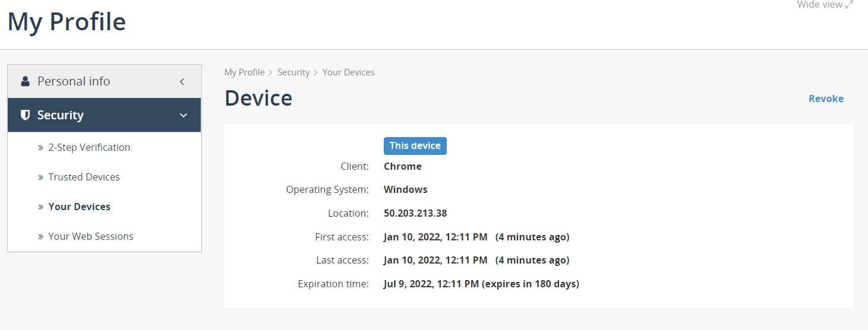Click the double-arrow icon before 2-Step Verification
The width and height of the screenshot is (868, 330).
click(40, 148)
